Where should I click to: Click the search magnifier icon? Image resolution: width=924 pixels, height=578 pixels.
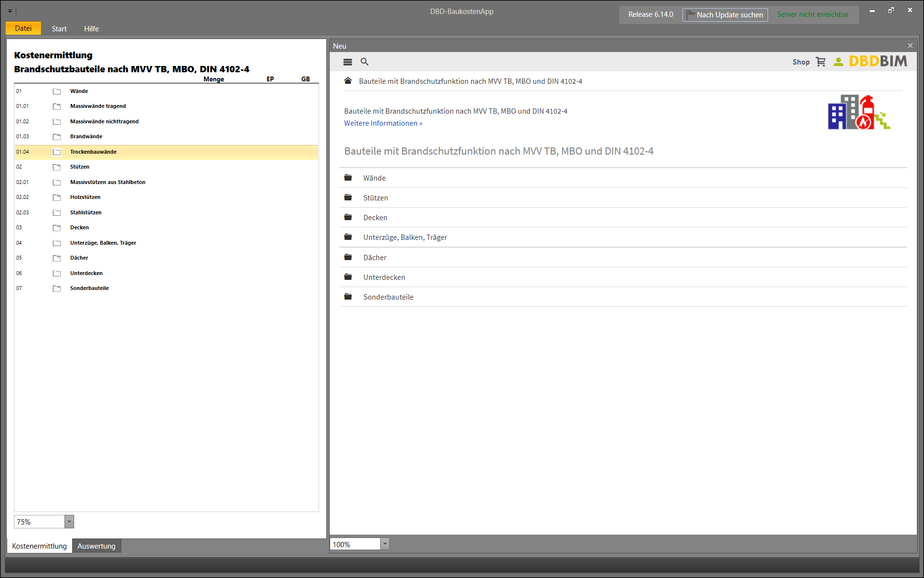click(x=365, y=62)
